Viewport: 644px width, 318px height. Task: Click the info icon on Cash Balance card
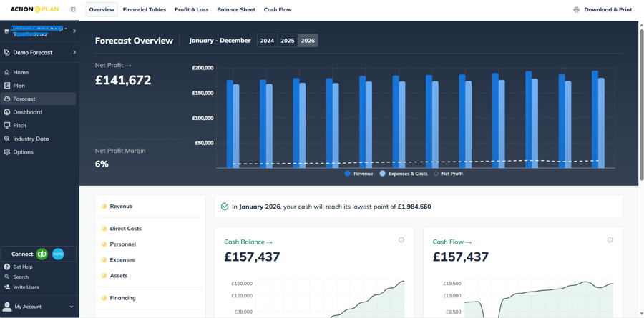(401, 240)
